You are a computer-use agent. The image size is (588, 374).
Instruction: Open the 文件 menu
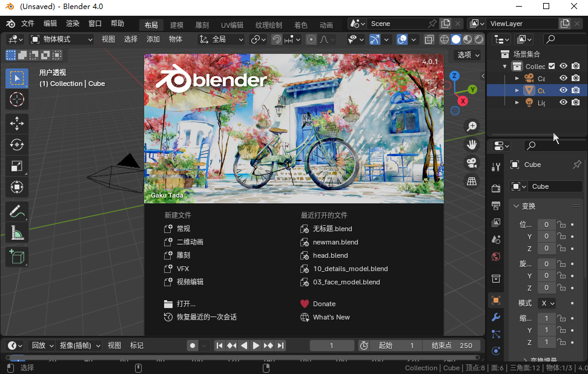click(28, 24)
